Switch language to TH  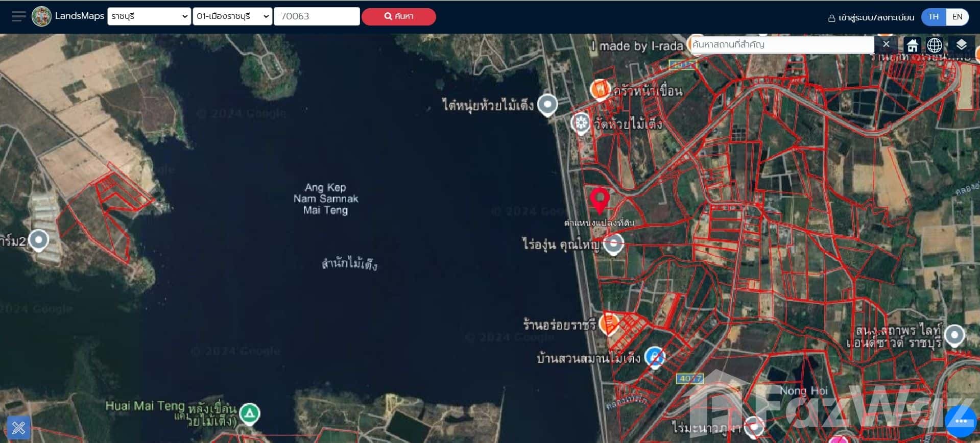pyautogui.click(x=933, y=16)
